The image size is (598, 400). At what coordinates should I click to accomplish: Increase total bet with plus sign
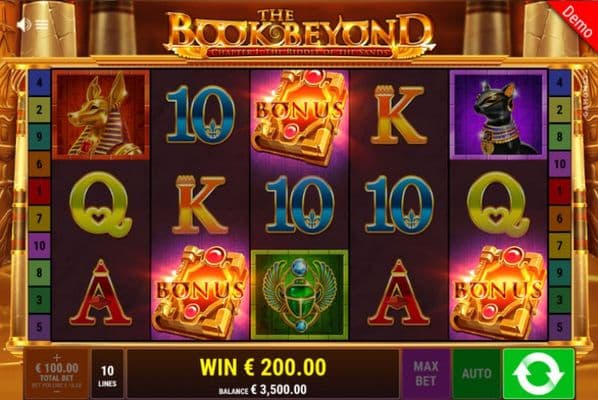click(x=57, y=358)
